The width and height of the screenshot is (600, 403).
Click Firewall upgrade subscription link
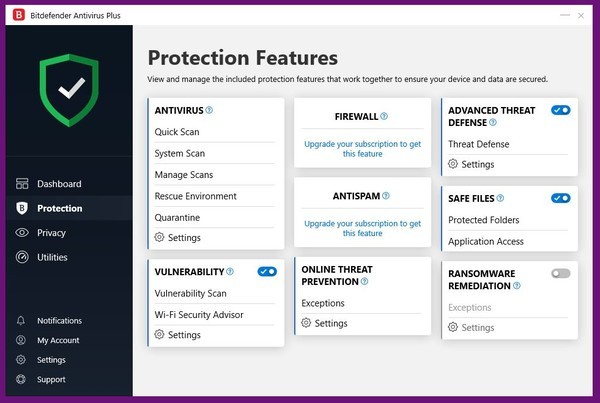click(x=362, y=149)
